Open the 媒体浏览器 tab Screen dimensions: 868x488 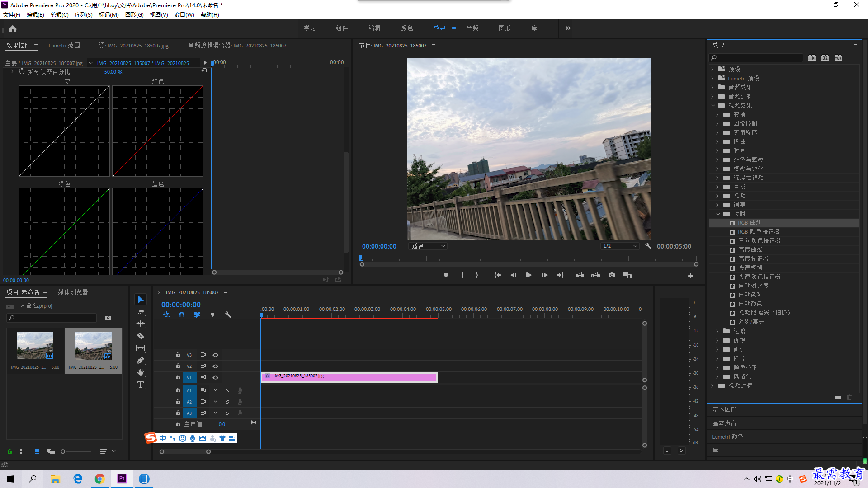coord(73,292)
